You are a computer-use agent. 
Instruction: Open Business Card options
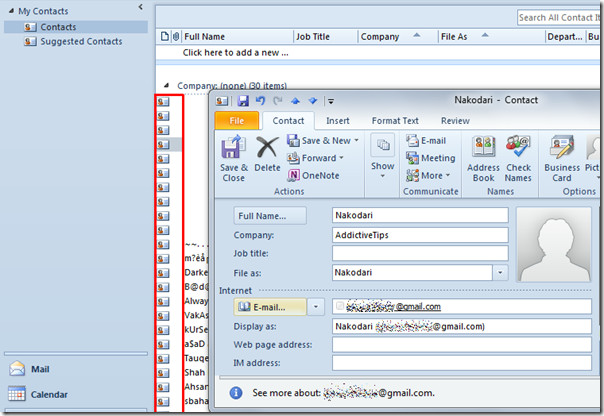[x=562, y=159]
